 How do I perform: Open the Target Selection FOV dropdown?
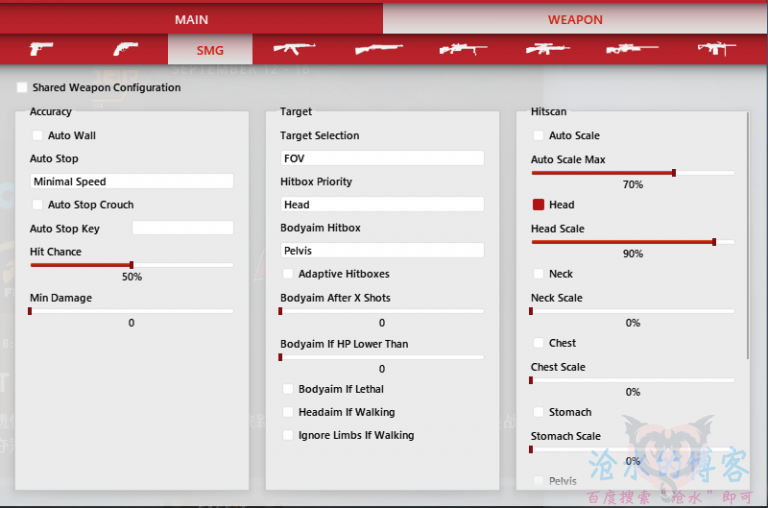coord(382,159)
